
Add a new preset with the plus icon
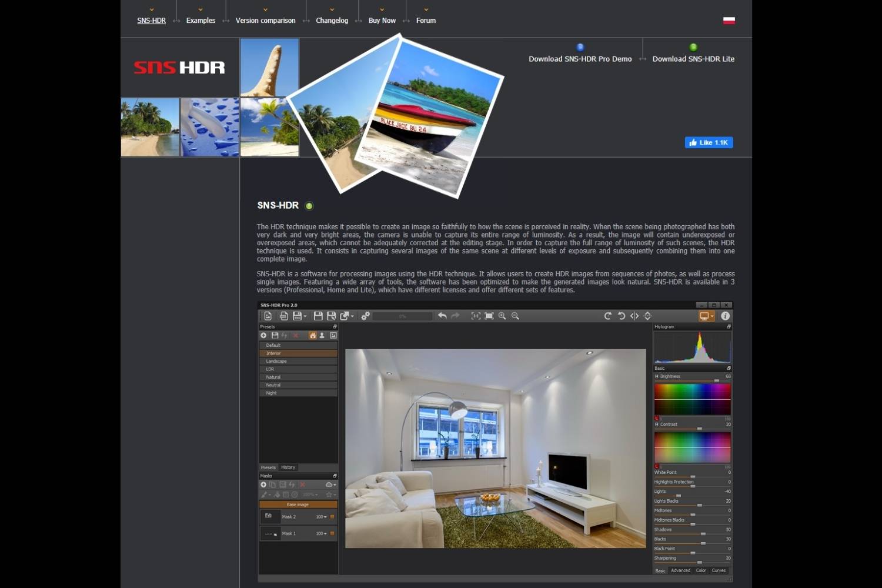[263, 335]
